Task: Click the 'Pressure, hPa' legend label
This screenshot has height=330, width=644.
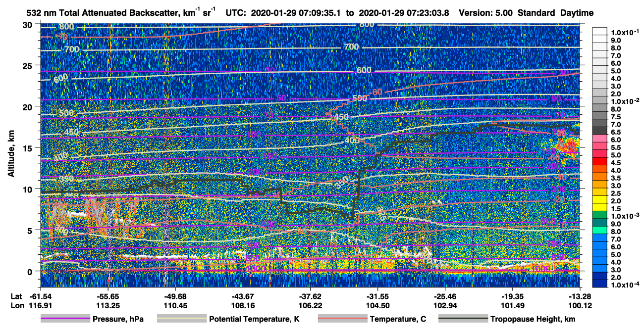Action: [x=118, y=320]
